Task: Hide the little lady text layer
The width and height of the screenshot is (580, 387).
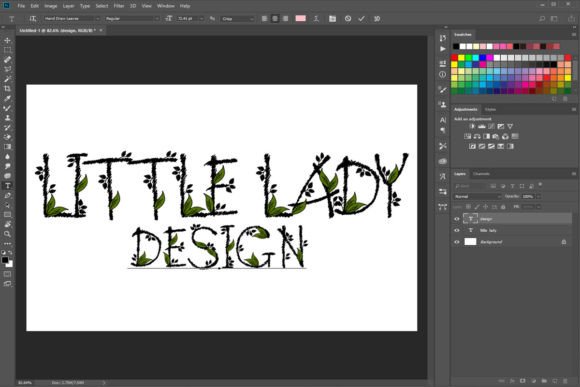Action: click(457, 230)
